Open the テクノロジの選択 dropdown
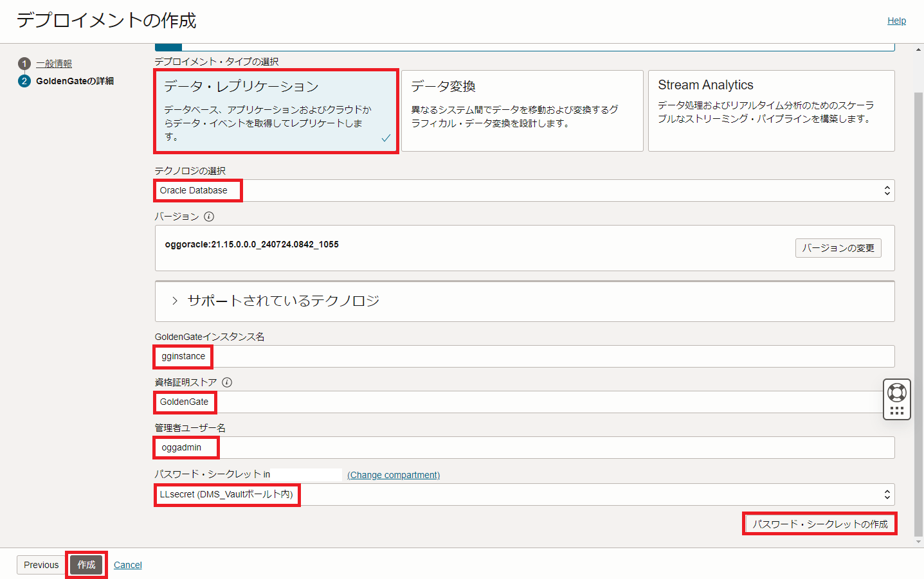 point(523,190)
